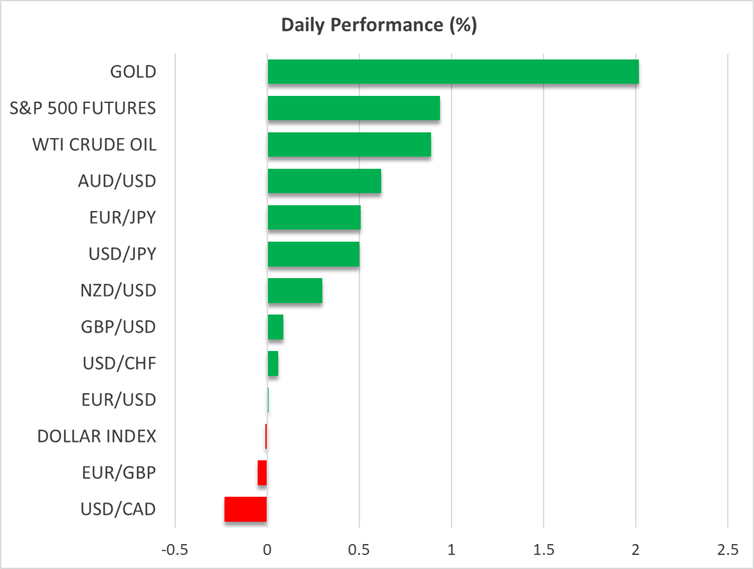Select the S&P 500 FUTURES bar

pyautogui.click(x=353, y=108)
